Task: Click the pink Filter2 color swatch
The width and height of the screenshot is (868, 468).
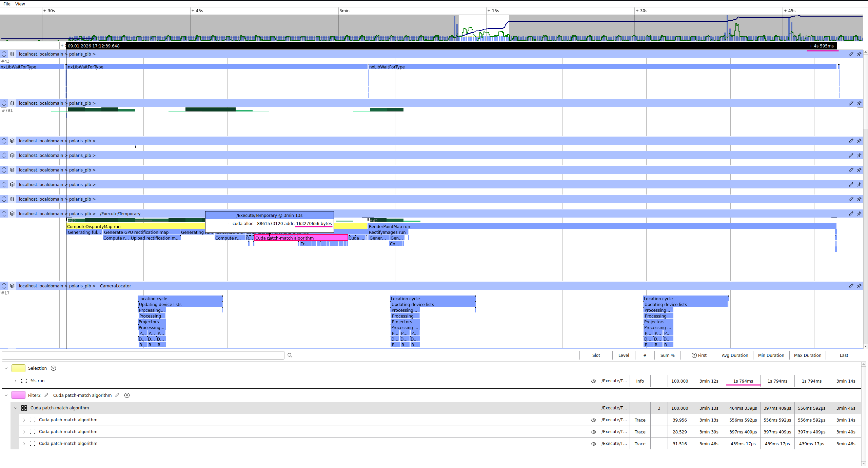Action: click(x=18, y=395)
